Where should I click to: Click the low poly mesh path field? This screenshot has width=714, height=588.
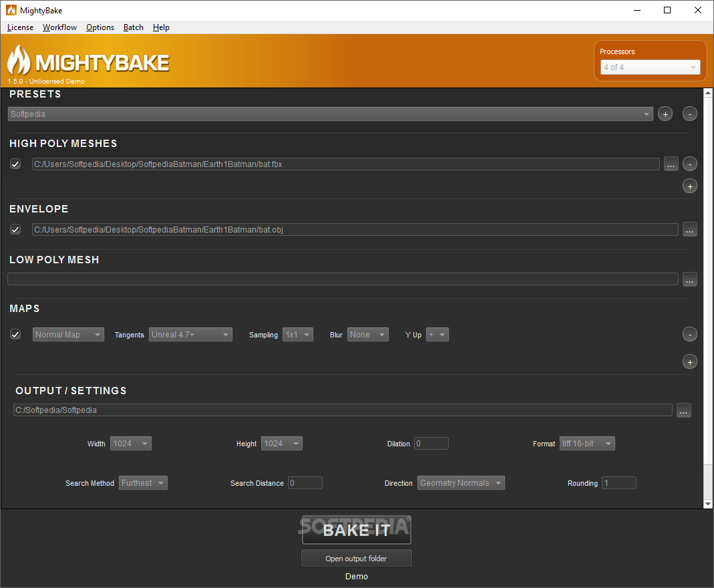[x=343, y=279]
